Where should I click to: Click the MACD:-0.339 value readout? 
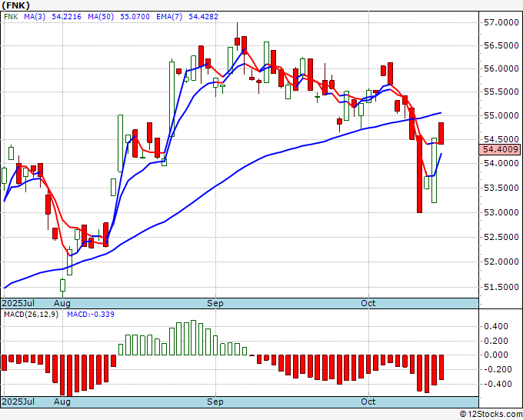click(x=91, y=315)
